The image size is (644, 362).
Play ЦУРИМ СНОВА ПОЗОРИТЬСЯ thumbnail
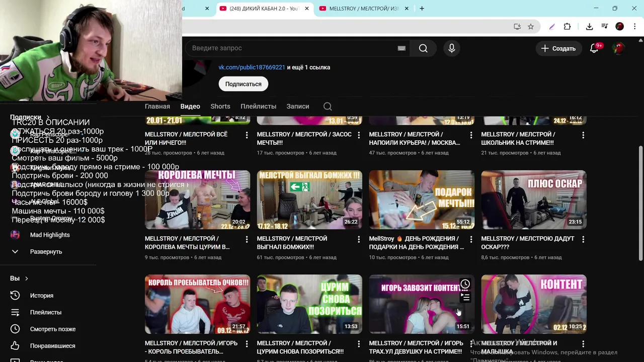(309, 304)
